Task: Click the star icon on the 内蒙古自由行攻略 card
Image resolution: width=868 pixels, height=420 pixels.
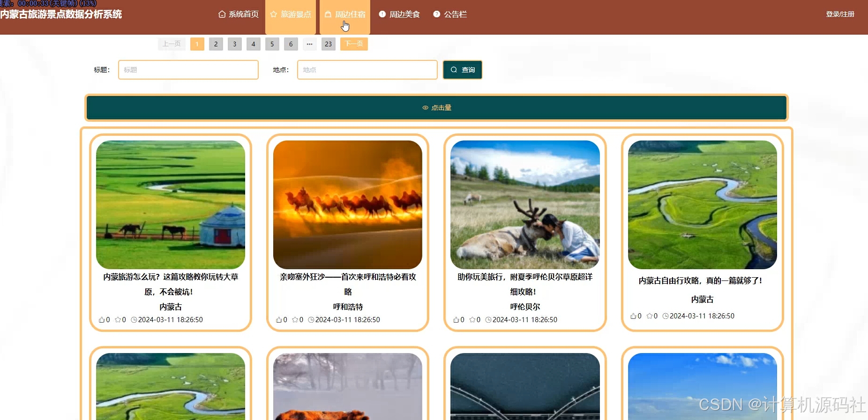Action: click(x=650, y=316)
